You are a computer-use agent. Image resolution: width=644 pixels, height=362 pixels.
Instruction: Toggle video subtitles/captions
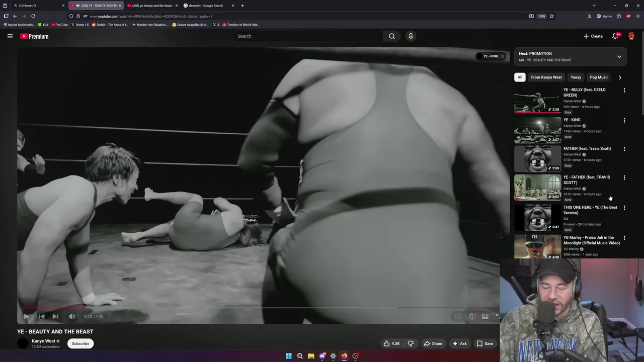click(458, 316)
